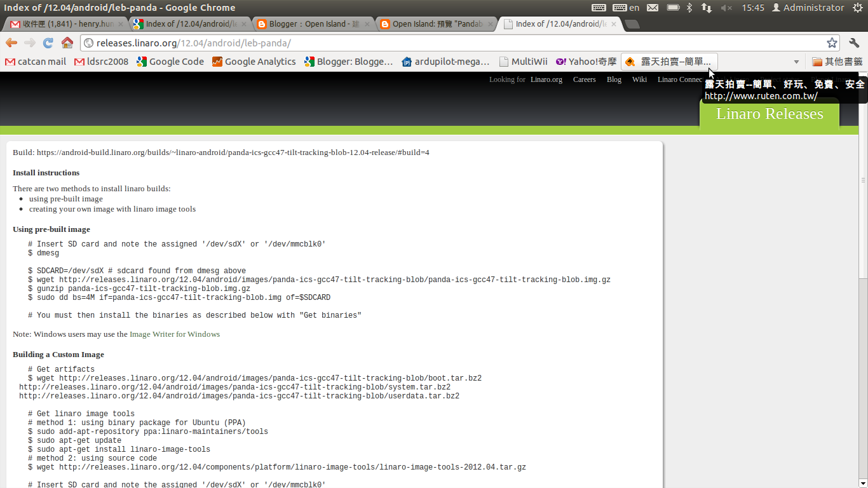
Task: Open the ardupilot-mega bookmark
Action: pyautogui.click(x=445, y=62)
